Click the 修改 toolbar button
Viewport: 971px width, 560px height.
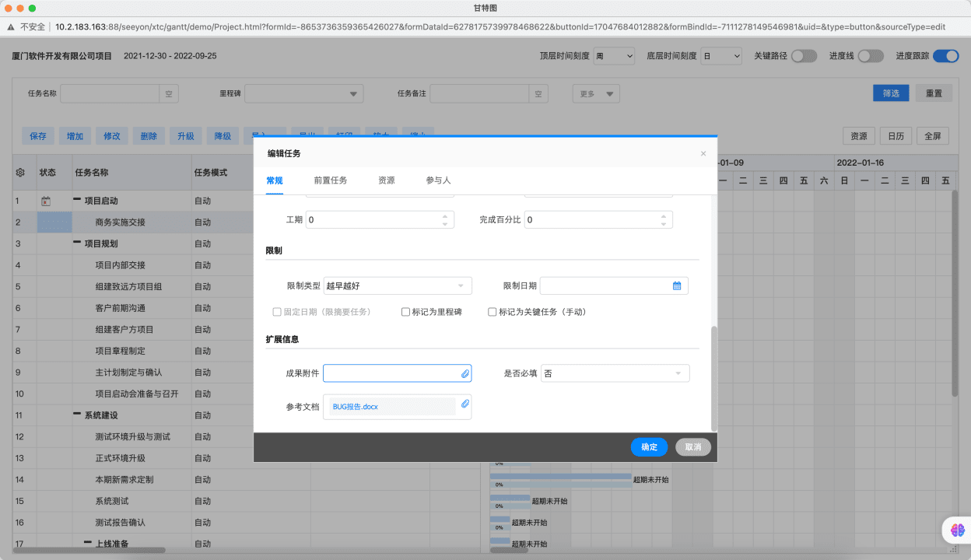[x=112, y=136]
